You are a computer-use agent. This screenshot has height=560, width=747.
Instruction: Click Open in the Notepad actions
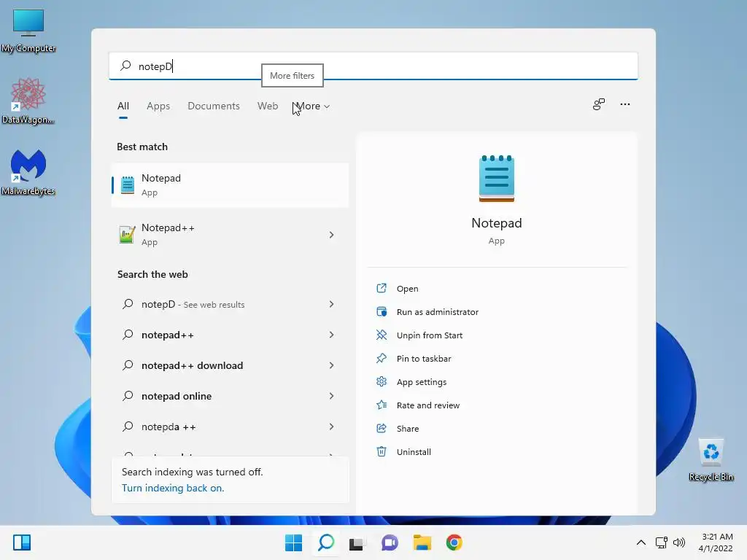(407, 289)
